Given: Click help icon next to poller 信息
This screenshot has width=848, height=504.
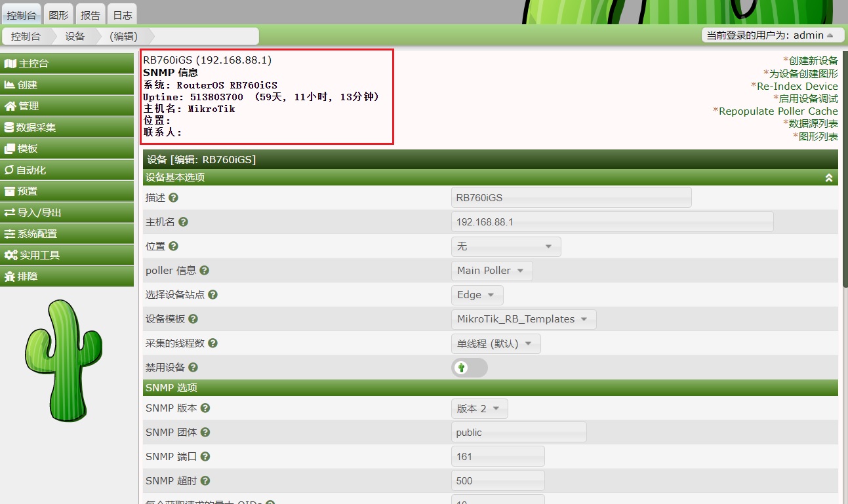Looking at the screenshot, I should (x=205, y=271).
